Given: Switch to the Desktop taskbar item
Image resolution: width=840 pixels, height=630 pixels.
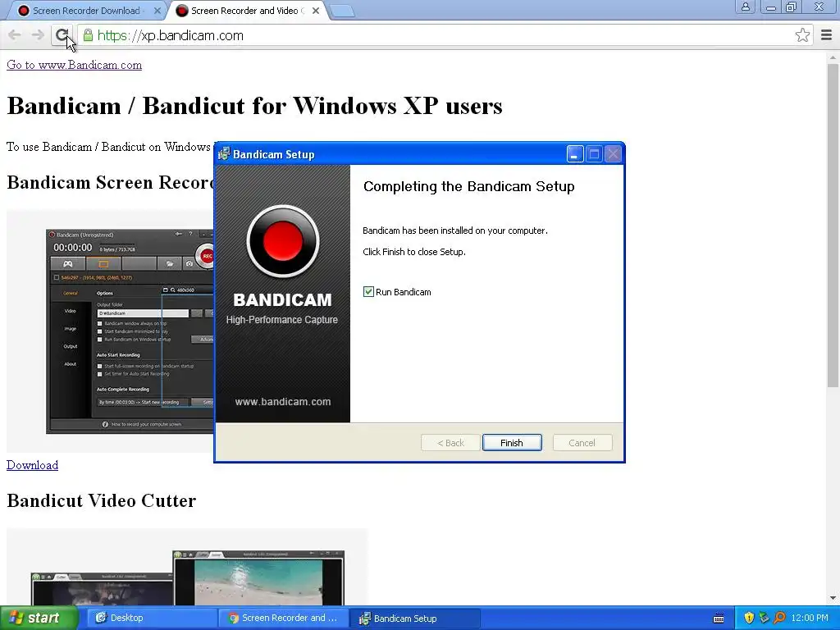Looking at the screenshot, I should tap(151, 618).
